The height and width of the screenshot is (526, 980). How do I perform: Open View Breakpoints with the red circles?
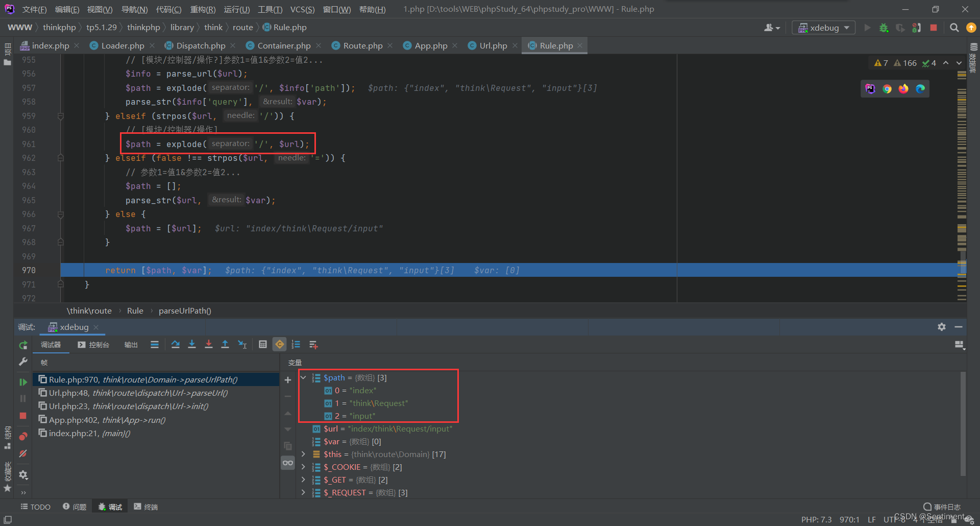point(23,436)
